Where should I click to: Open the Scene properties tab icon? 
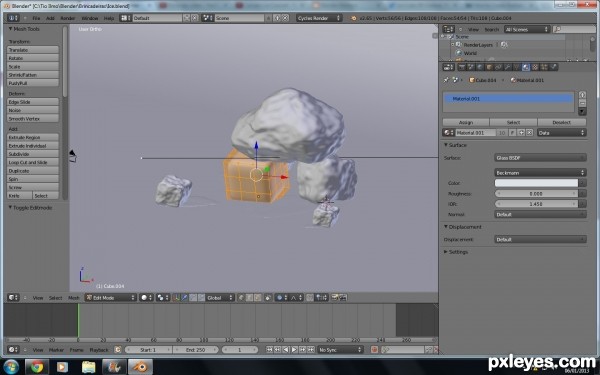point(471,67)
